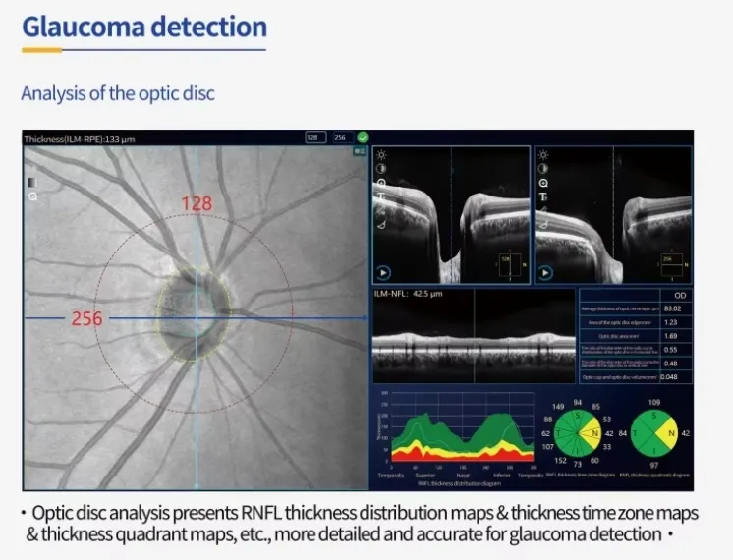Viewport: 733px width, 560px height.
Task: Click grayscale gradient icon on fundus image
Action: coord(32,183)
